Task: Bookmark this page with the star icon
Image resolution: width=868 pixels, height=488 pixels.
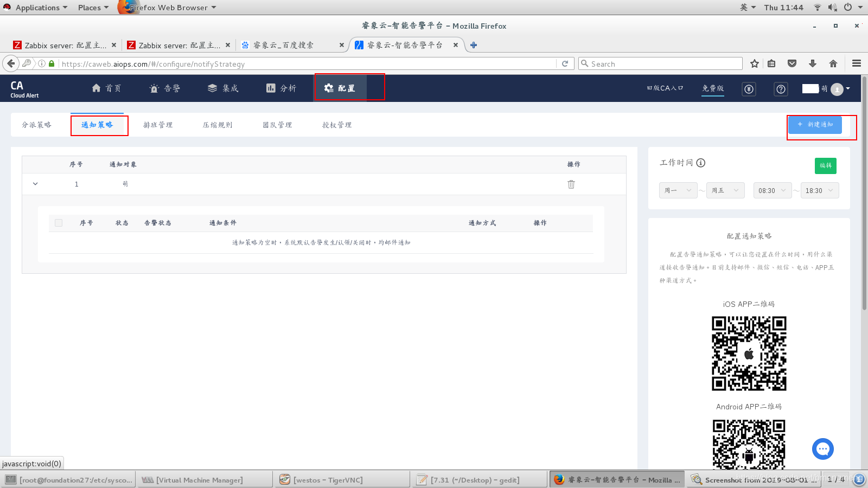Action: point(754,63)
